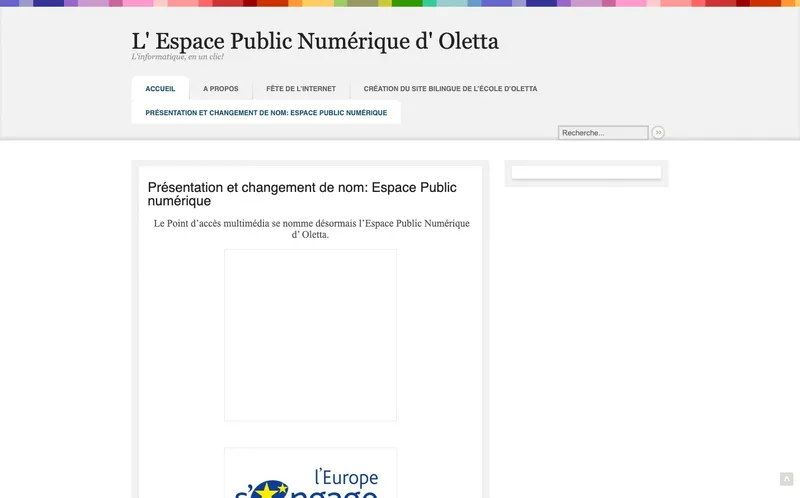Image resolution: width=800 pixels, height=498 pixels.
Task: Click the empty image placeholder in article
Action: 310,335
